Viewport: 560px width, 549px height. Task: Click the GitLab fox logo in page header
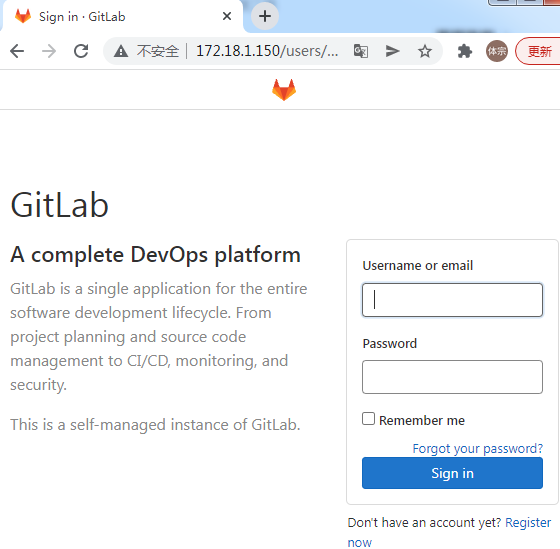(x=284, y=90)
